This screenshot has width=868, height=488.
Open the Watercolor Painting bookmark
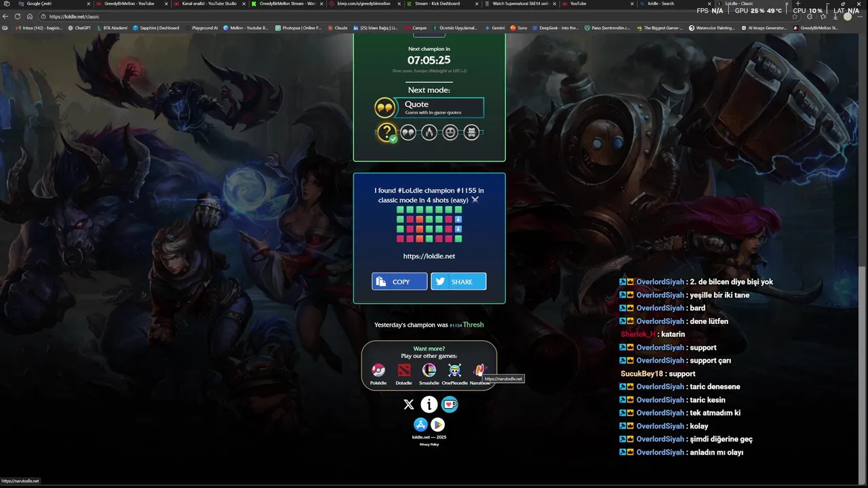711,28
